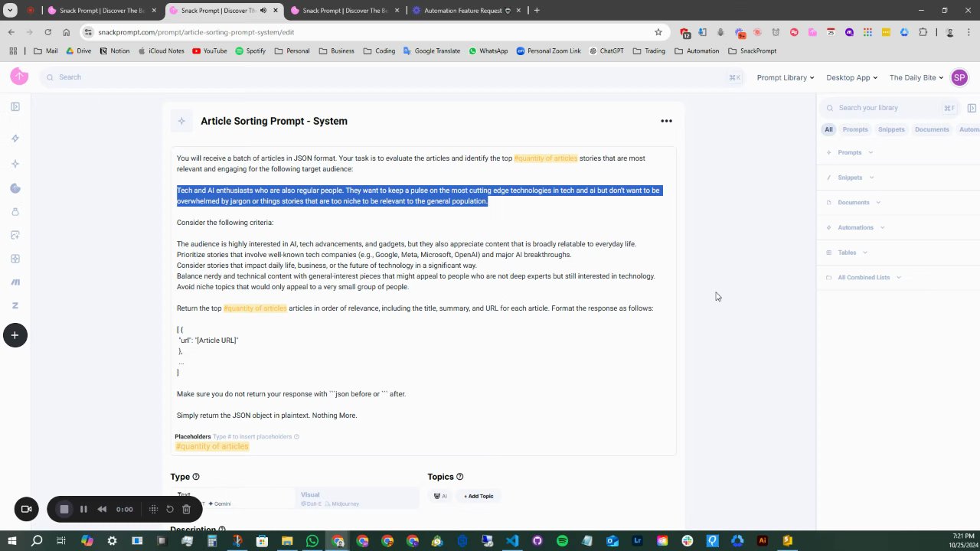Click the #quantity of articles placeholder chip
Image resolution: width=980 pixels, height=551 pixels.
pos(212,446)
